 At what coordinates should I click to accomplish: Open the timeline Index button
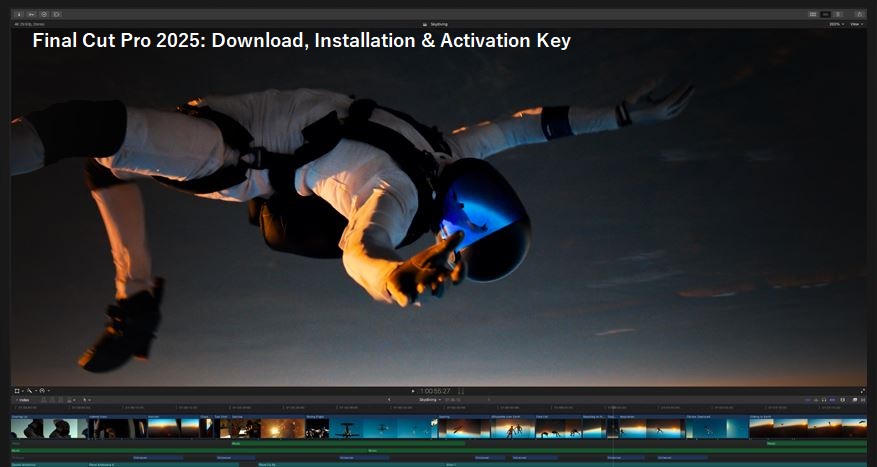click(23, 400)
